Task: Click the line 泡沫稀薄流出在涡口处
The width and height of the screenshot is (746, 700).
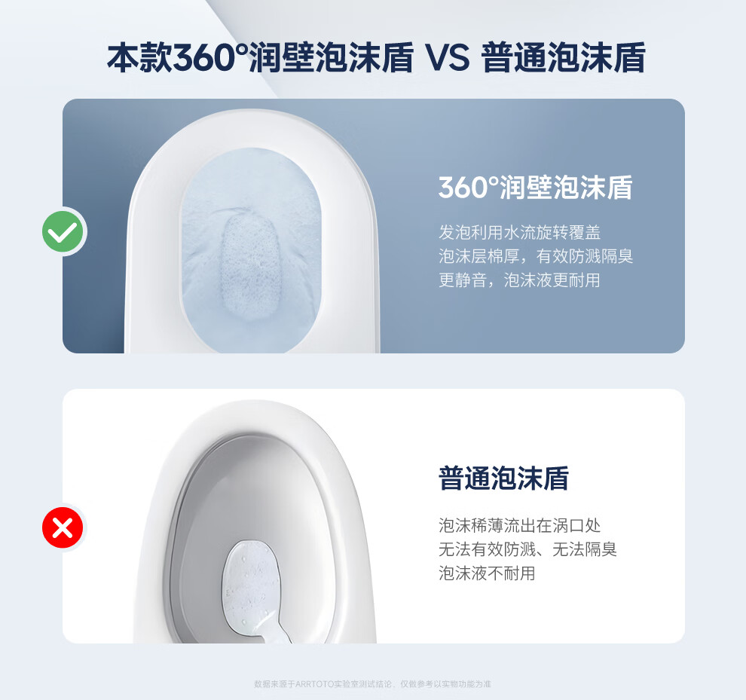Action: coord(519,525)
